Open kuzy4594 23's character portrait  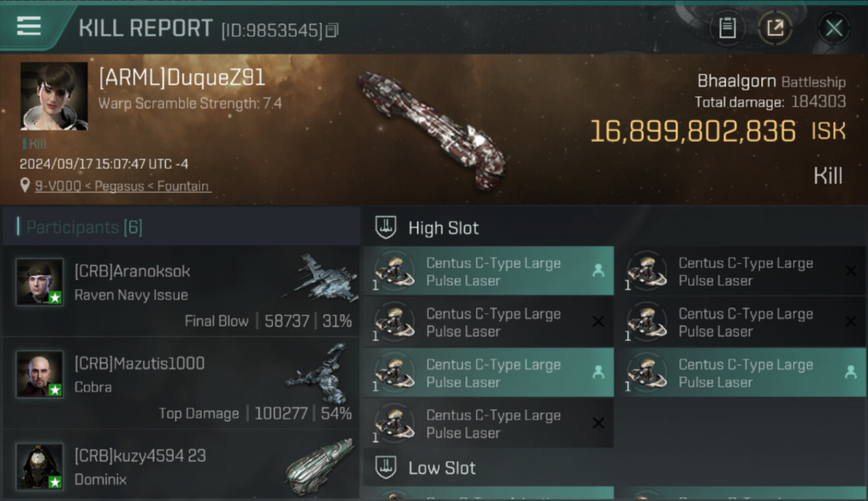coord(40,466)
